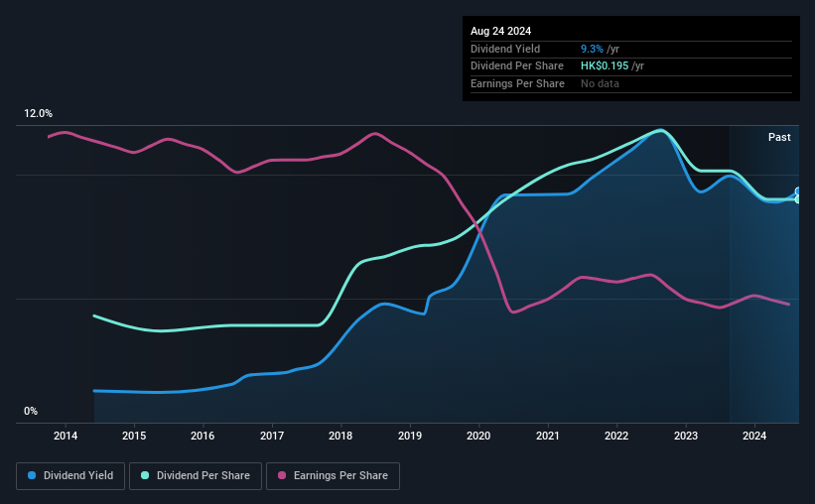Click the 2024 x-axis label
The width and height of the screenshot is (815, 504).
754,436
